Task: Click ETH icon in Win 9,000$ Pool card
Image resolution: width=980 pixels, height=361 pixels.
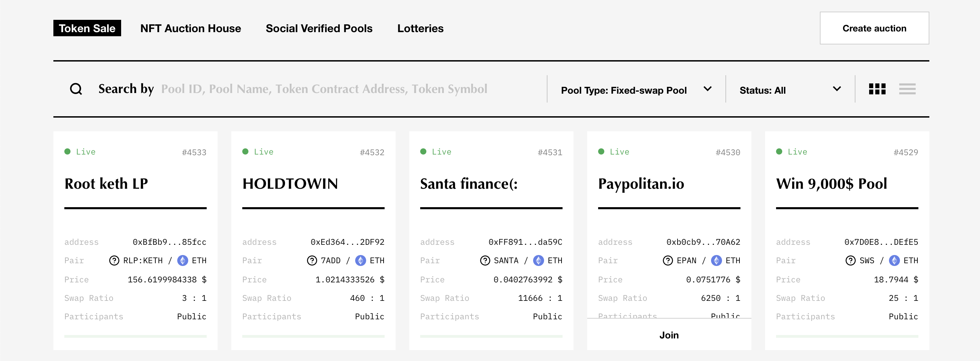Action: point(894,260)
